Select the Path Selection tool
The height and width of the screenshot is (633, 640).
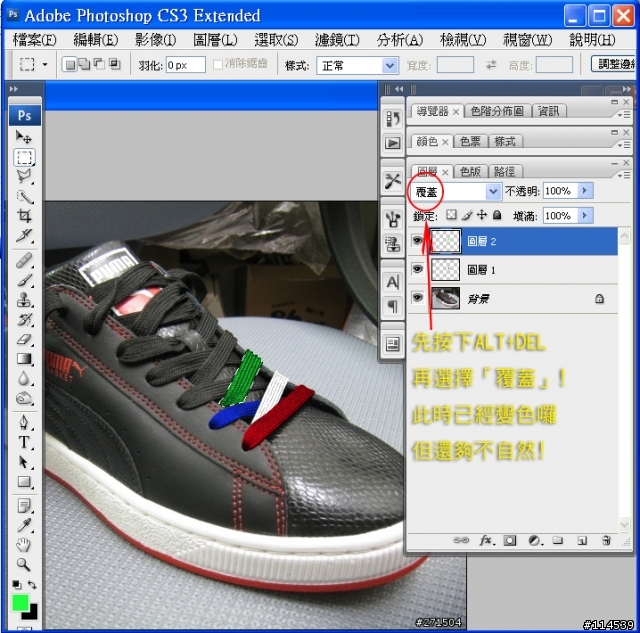(24, 462)
